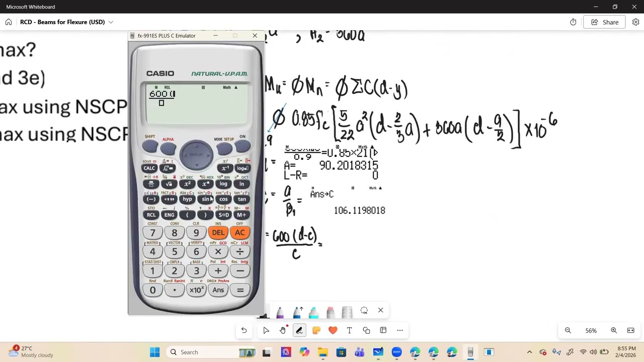
Task: Hit the calculator ALPHA key
Action: click(x=168, y=149)
